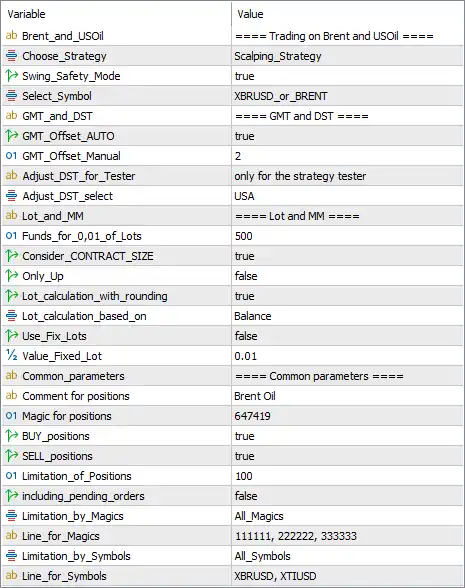Image resolution: width=465 pixels, height=588 pixels.
Task: Click the integer icon next to Magic for positions
Action: (12, 416)
